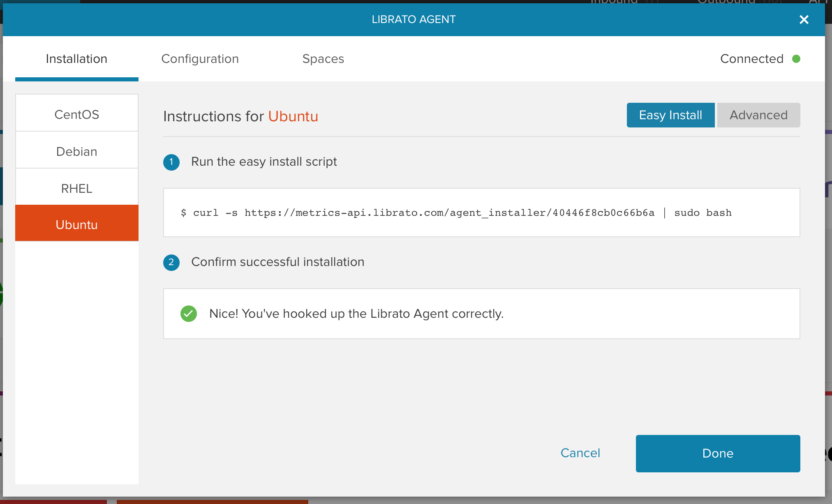Screen dimensions: 832x504
Task: Open the Configuration tab
Action: tap(200, 59)
